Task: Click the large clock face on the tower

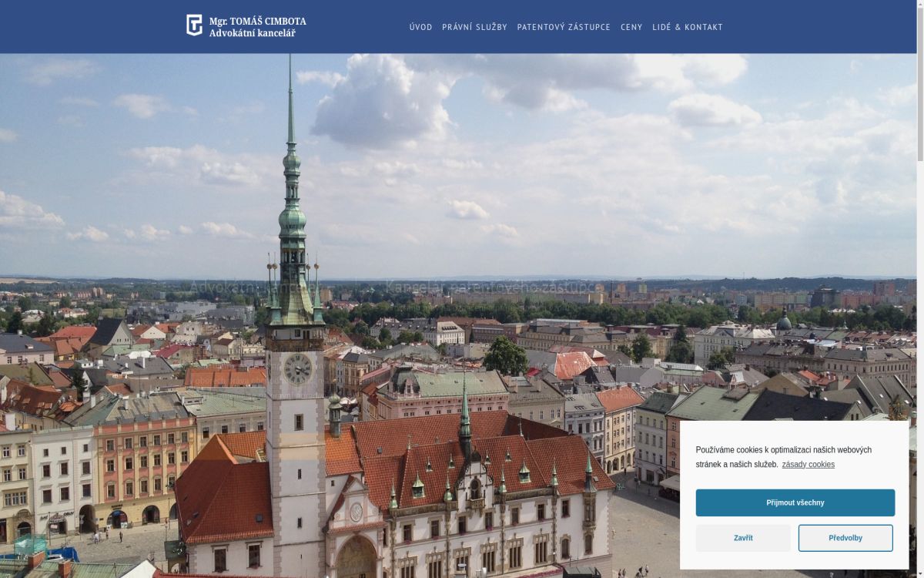Action: 297,369
